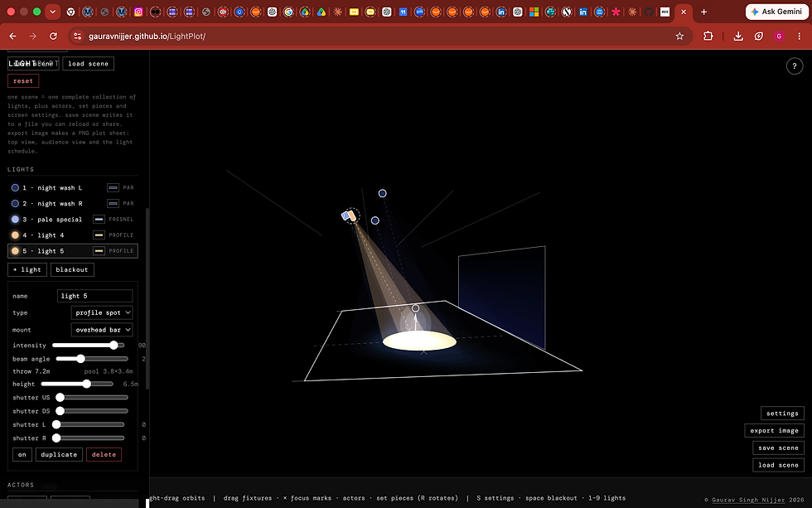Open settings button at lower right
The width and height of the screenshot is (812, 508).
782,414
